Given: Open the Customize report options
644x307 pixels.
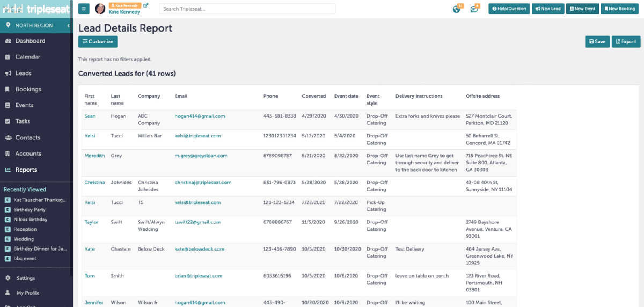Looking at the screenshot, I should 98,41.
